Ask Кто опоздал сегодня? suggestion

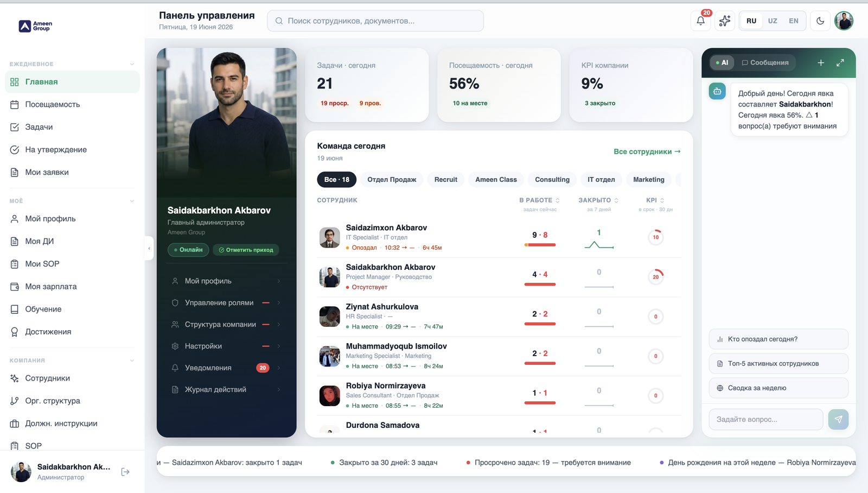pos(778,339)
